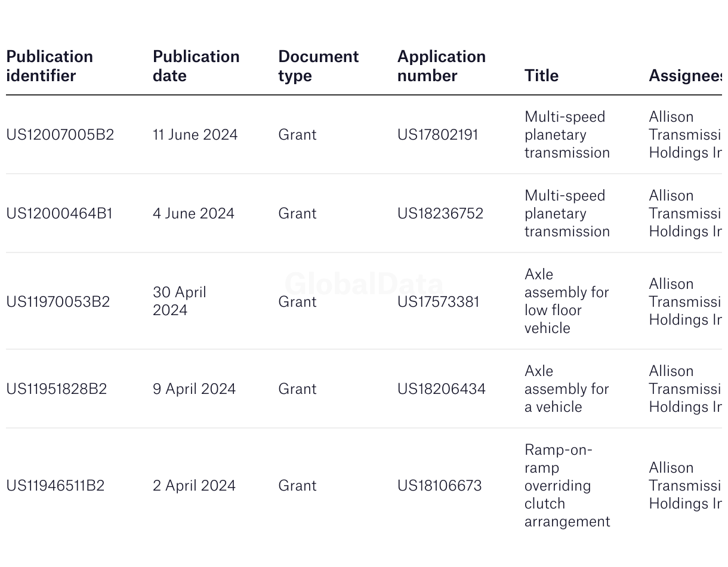Select publication identifier US11970053B2
Screen dimensions: 728x567
coord(58,302)
